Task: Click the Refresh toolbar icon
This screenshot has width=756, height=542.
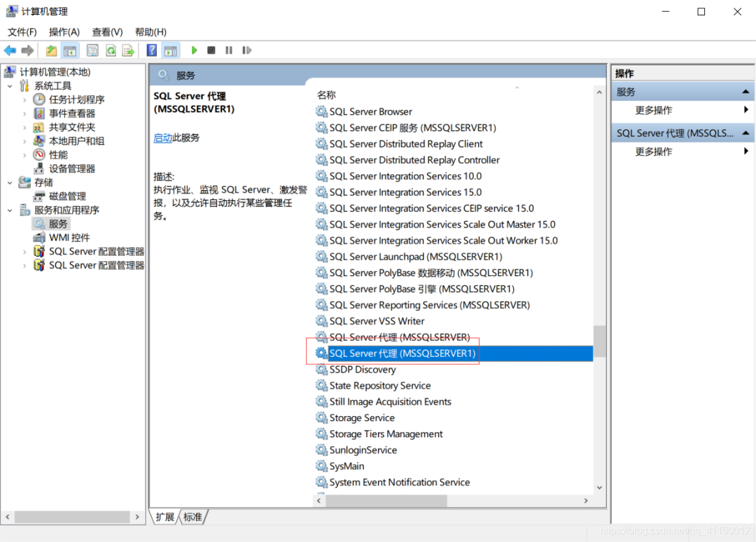Action: click(x=111, y=50)
